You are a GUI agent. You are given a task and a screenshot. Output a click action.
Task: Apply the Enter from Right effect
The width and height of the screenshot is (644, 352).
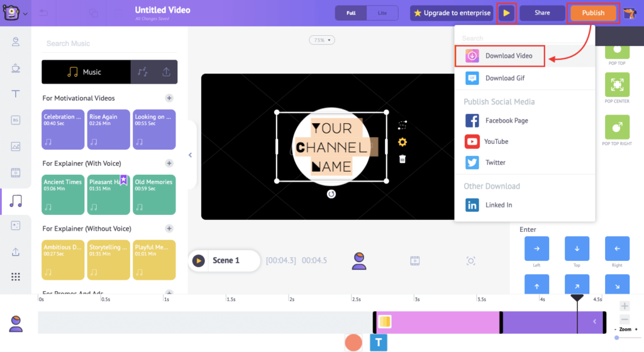point(617,249)
